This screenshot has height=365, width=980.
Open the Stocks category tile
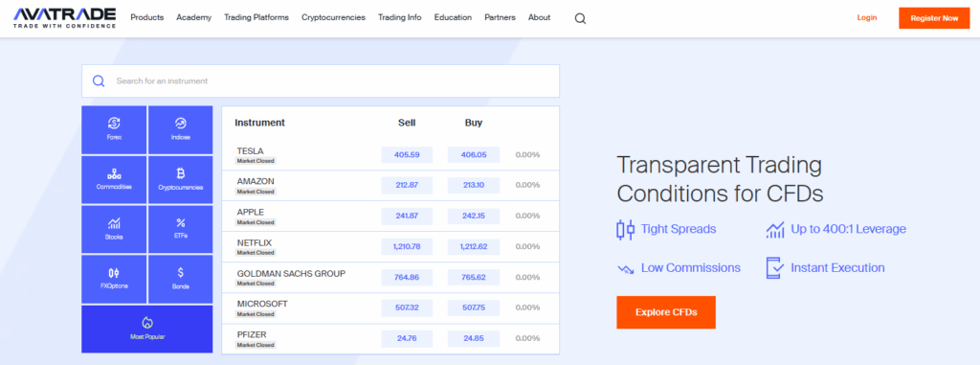click(x=115, y=229)
